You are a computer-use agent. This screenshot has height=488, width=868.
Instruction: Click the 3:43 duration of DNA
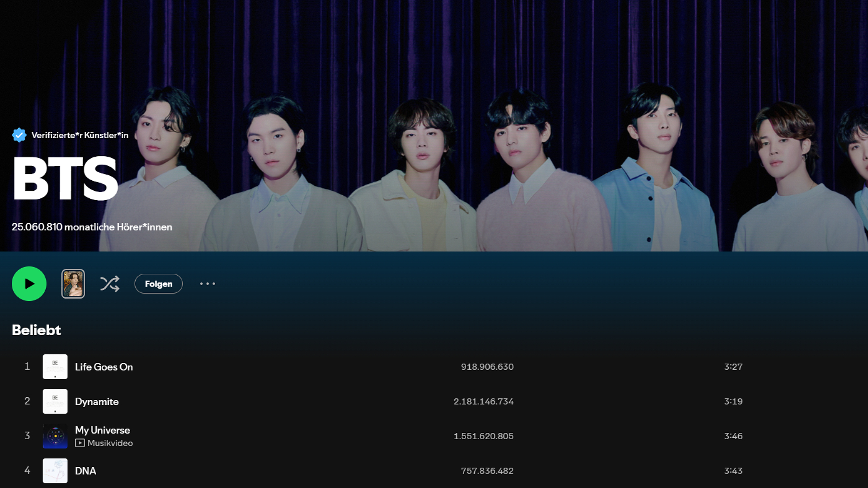pyautogui.click(x=733, y=471)
